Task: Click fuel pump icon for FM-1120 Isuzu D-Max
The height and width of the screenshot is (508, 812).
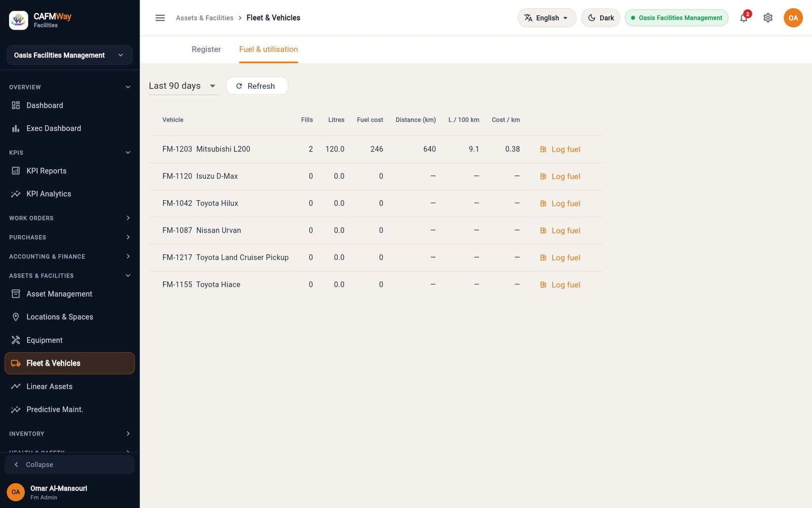Action: point(543,176)
